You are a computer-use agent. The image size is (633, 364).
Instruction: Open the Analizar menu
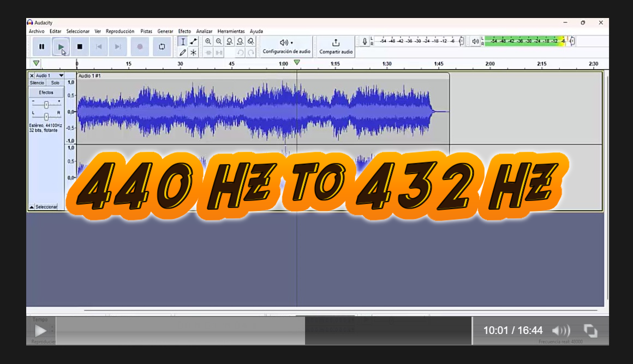(x=204, y=31)
